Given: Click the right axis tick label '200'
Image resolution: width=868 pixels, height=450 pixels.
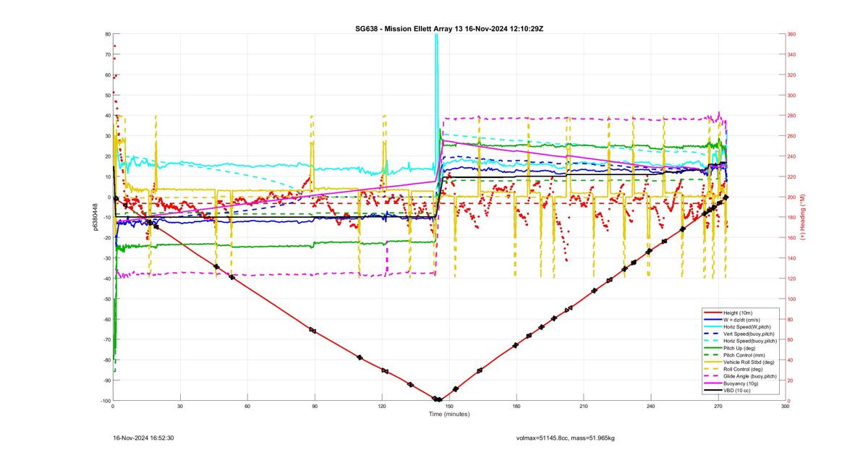Looking at the screenshot, I should point(792,198).
